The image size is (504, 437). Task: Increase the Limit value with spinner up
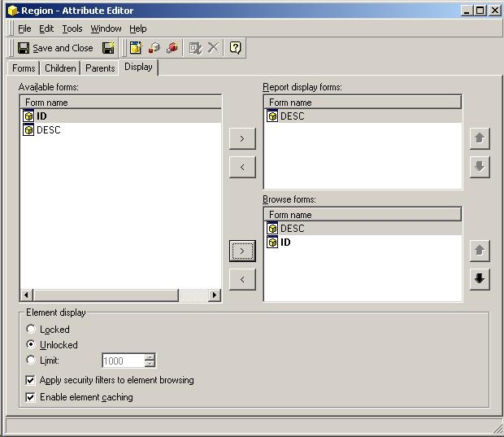150,356
